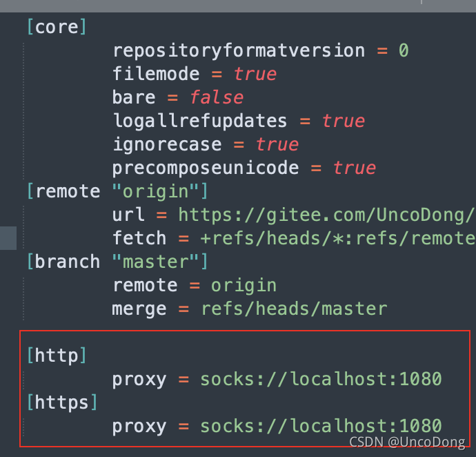Viewport: 476px width, 457px height.
Task: Click the true value of precomposeunicode
Action: (354, 168)
